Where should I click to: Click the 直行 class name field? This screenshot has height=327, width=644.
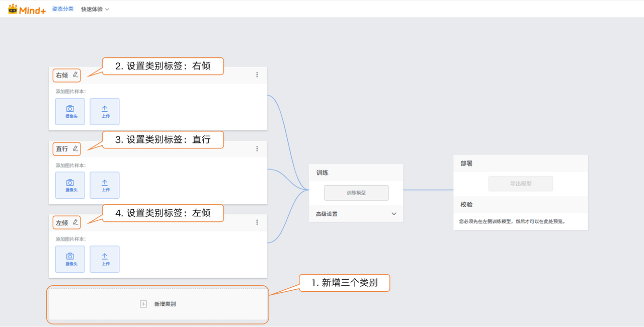[x=62, y=149]
